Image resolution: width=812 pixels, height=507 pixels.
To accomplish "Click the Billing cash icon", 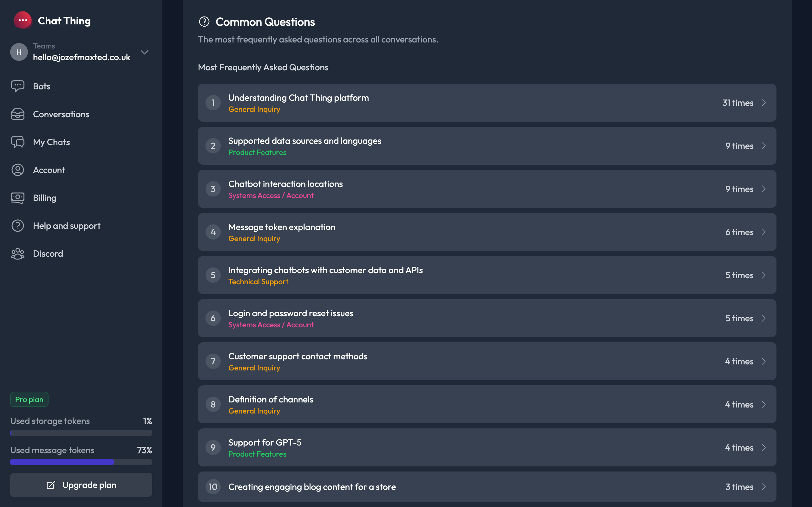I will 17,198.
